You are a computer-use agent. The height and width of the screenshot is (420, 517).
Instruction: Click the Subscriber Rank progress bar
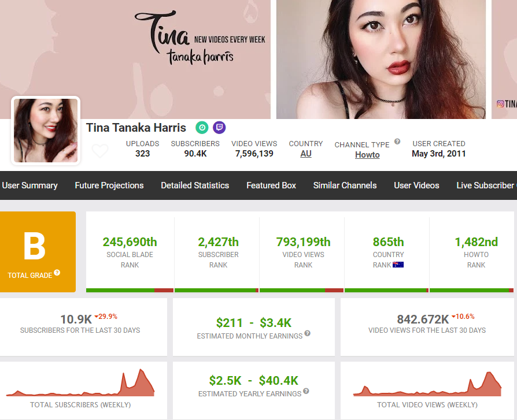tap(217, 290)
